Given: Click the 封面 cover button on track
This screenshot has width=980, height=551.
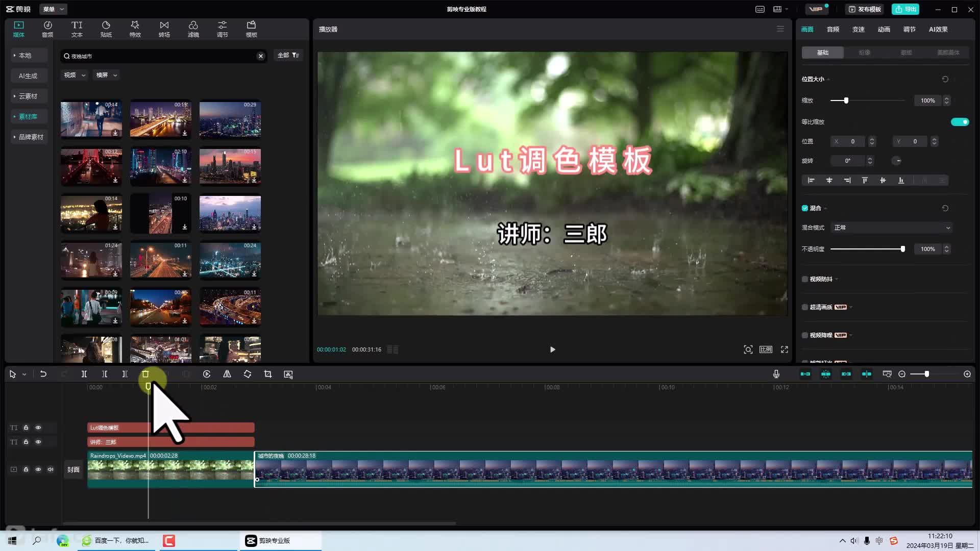Looking at the screenshot, I should pos(73,469).
